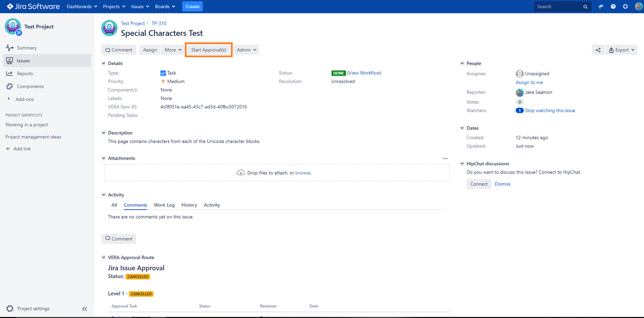
Task: Click the cloud upload icon in attachments
Action: pyautogui.click(x=241, y=173)
